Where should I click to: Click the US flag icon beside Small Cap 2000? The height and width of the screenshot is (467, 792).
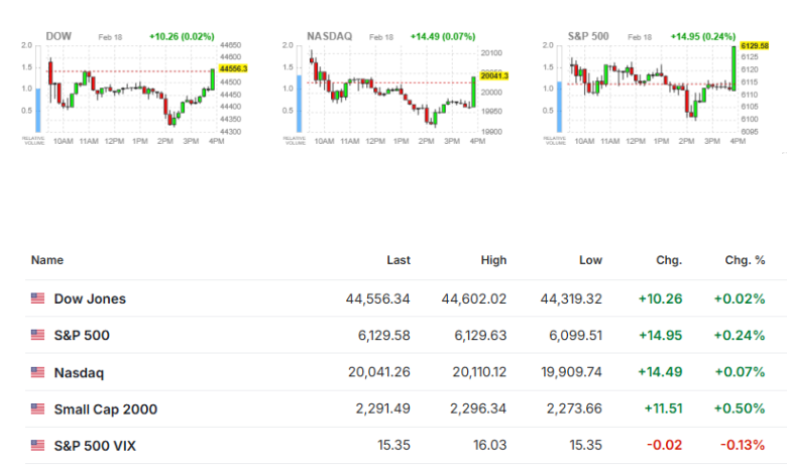pyautogui.click(x=37, y=408)
